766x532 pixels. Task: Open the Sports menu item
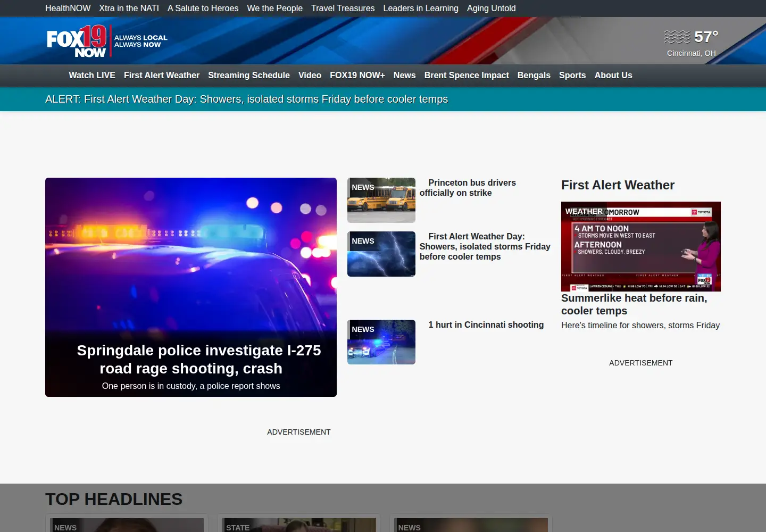click(x=572, y=75)
